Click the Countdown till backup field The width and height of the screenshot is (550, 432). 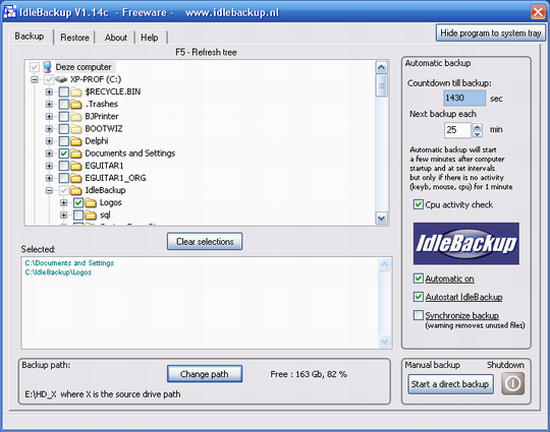pos(464,98)
